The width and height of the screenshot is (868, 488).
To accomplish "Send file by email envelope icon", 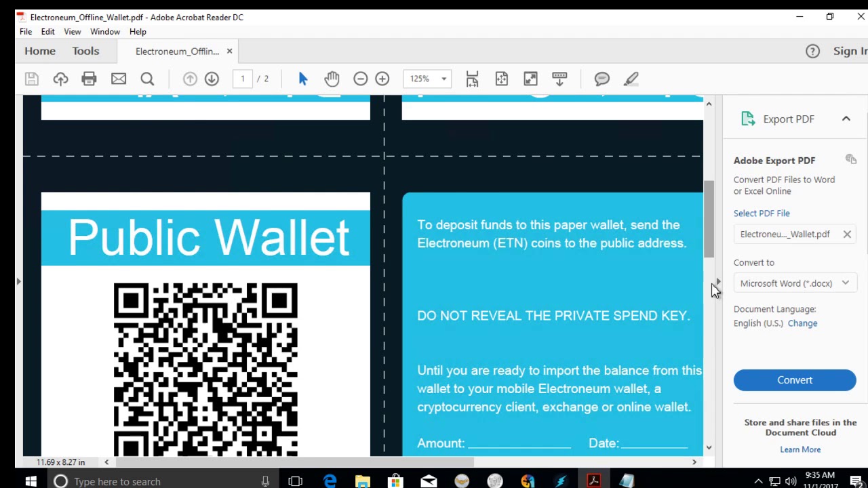I will tap(119, 79).
